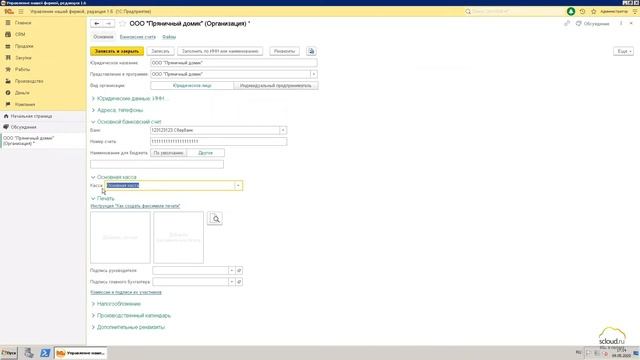Open Подпись руководителя dropdown arrow
Image resolution: width=640 pixels, height=360 pixels.
tap(231, 270)
